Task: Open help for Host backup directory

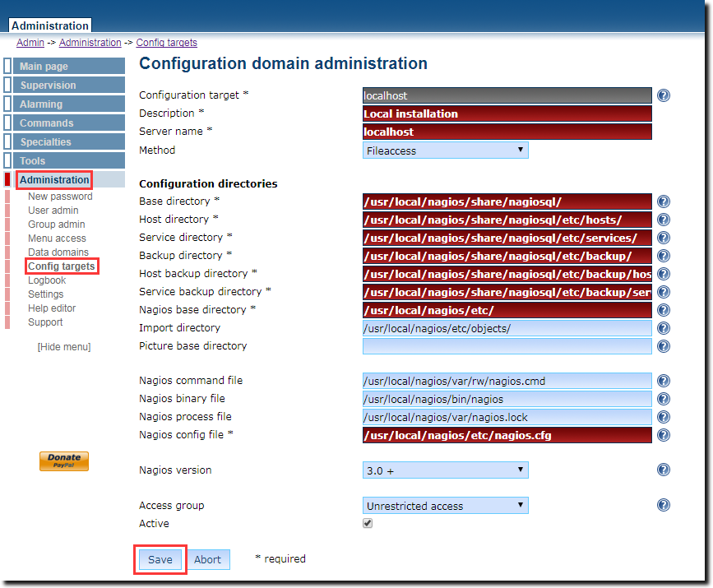Action: tap(664, 274)
